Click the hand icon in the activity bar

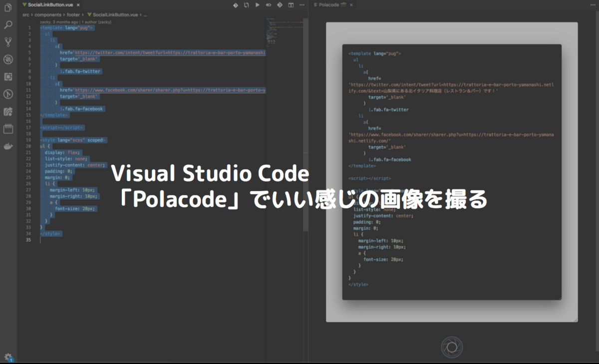point(7,146)
